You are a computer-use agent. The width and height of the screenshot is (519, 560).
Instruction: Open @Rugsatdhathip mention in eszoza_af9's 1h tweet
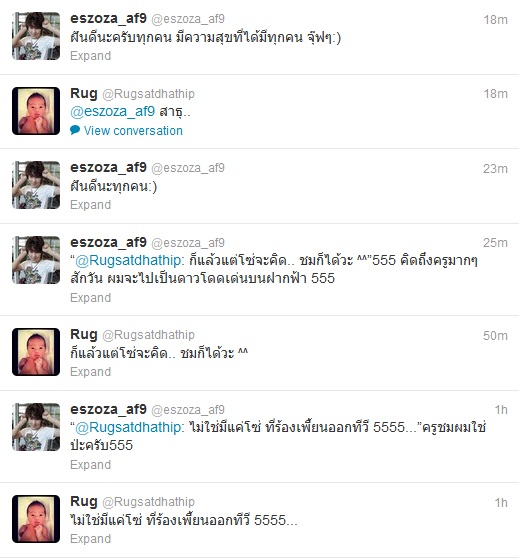tap(128, 427)
